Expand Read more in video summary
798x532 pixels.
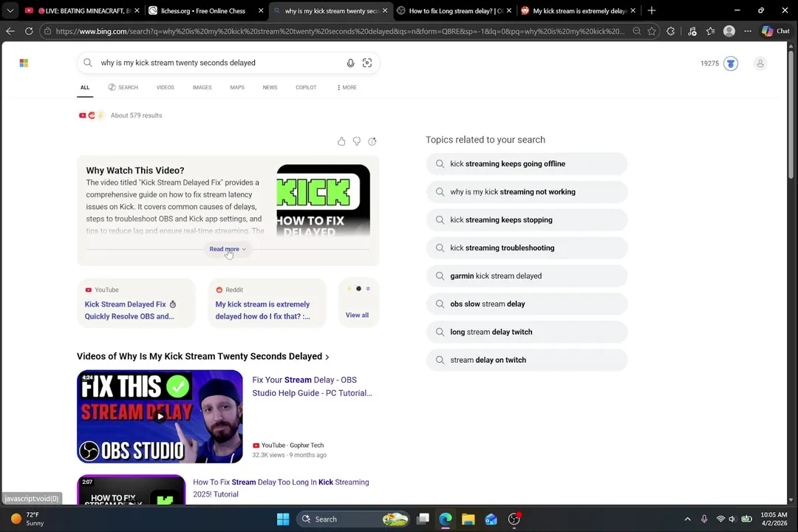227,249
